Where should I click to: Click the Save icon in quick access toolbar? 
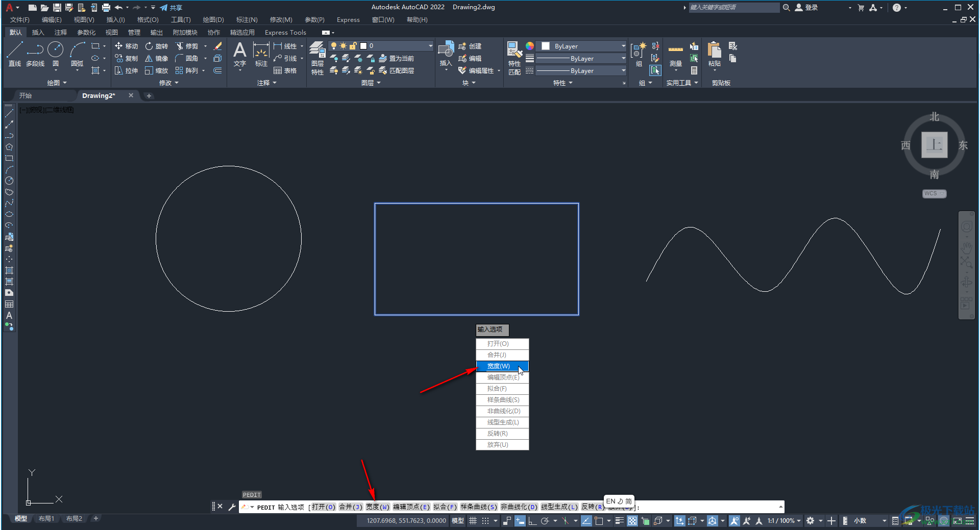click(x=57, y=8)
